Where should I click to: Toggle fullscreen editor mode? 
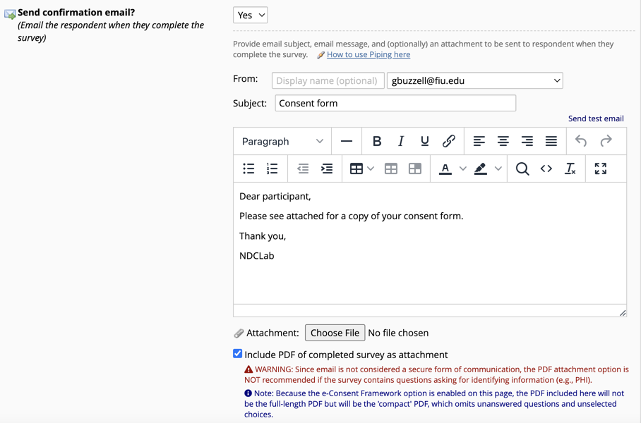pyautogui.click(x=601, y=169)
